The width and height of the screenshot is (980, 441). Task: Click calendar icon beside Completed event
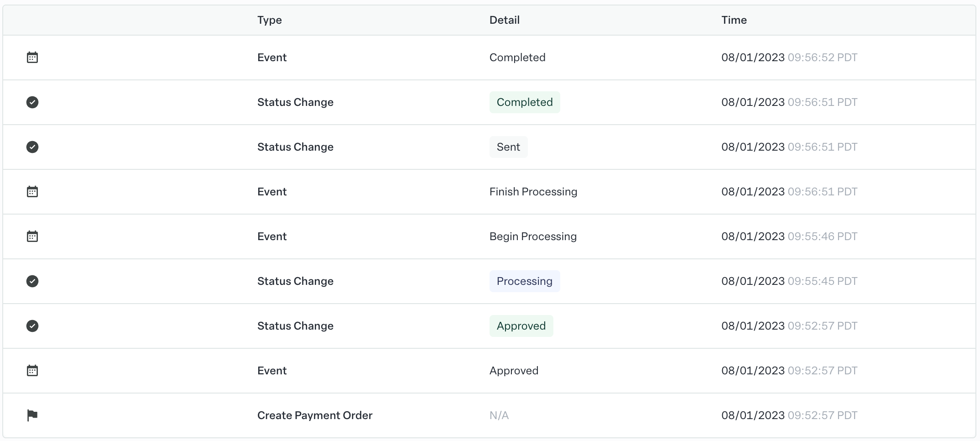click(32, 58)
